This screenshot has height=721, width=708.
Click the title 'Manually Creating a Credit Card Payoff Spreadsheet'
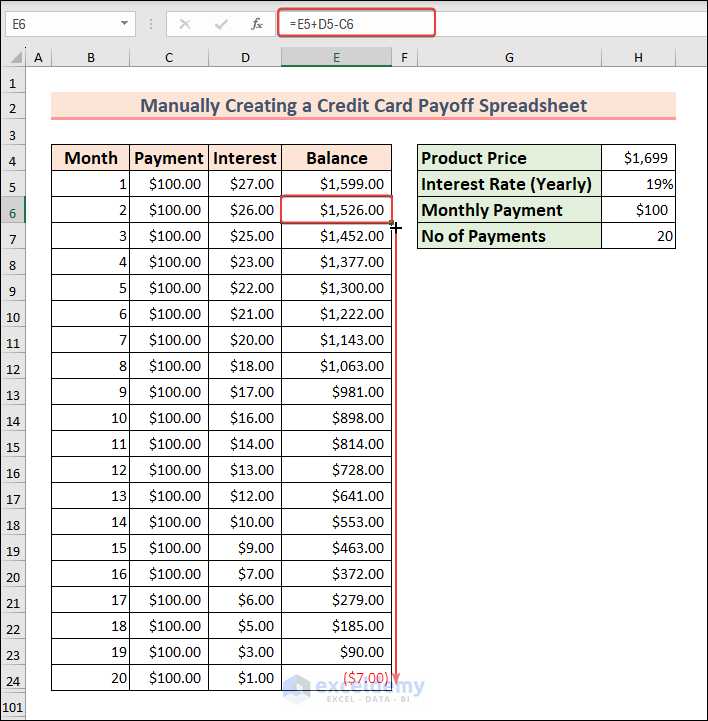click(363, 105)
